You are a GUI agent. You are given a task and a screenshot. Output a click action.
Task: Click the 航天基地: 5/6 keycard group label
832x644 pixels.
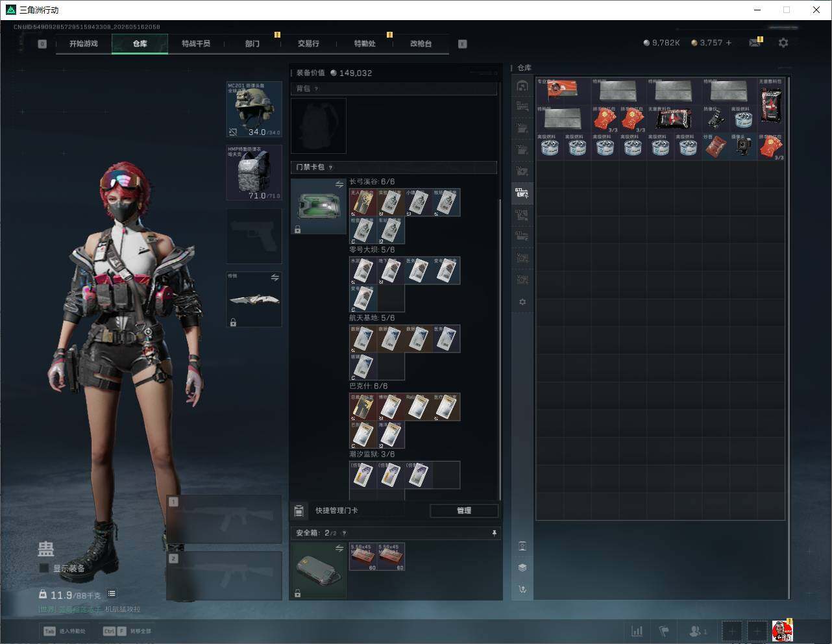[372, 318]
